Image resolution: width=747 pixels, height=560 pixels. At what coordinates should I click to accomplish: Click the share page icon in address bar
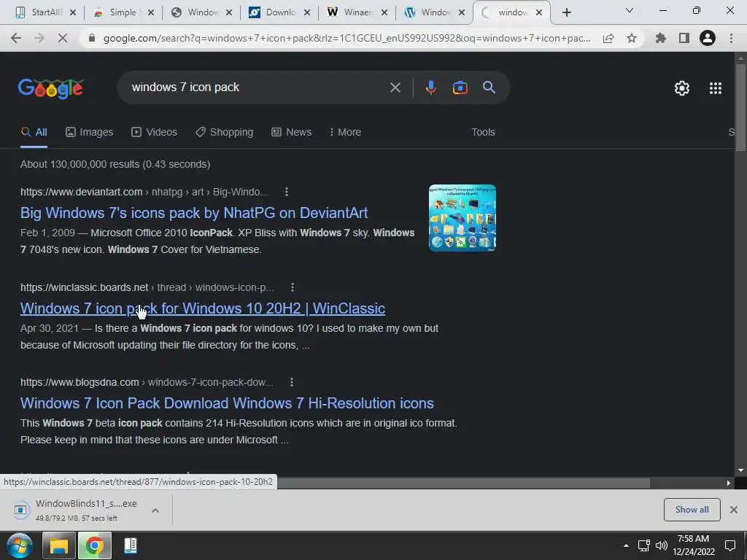608,38
